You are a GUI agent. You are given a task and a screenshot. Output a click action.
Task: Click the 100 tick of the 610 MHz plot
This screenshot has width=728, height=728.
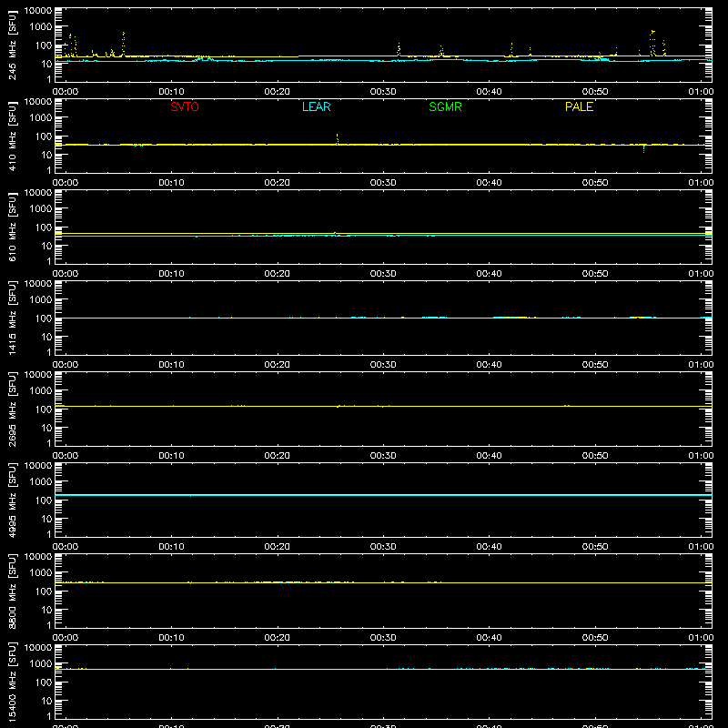44,227
